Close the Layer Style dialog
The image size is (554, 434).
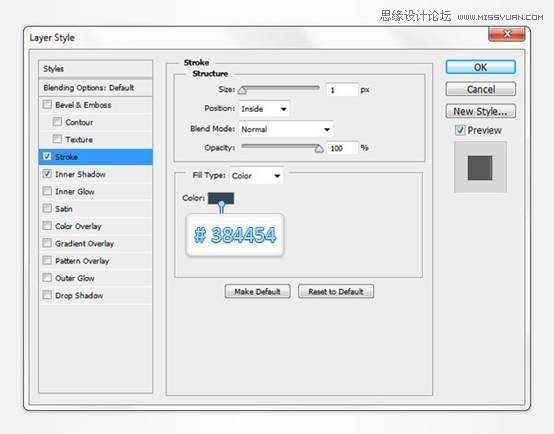pyautogui.click(x=507, y=34)
